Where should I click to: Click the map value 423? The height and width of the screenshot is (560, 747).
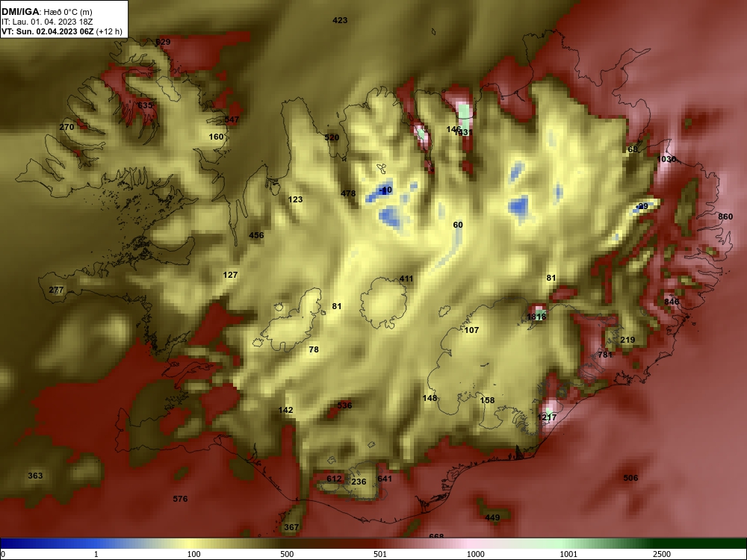click(x=340, y=20)
